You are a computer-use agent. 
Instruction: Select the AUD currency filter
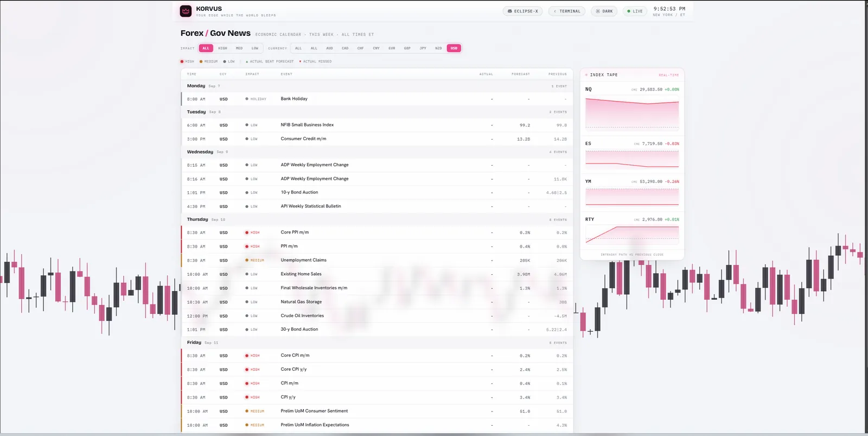[329, 48]
